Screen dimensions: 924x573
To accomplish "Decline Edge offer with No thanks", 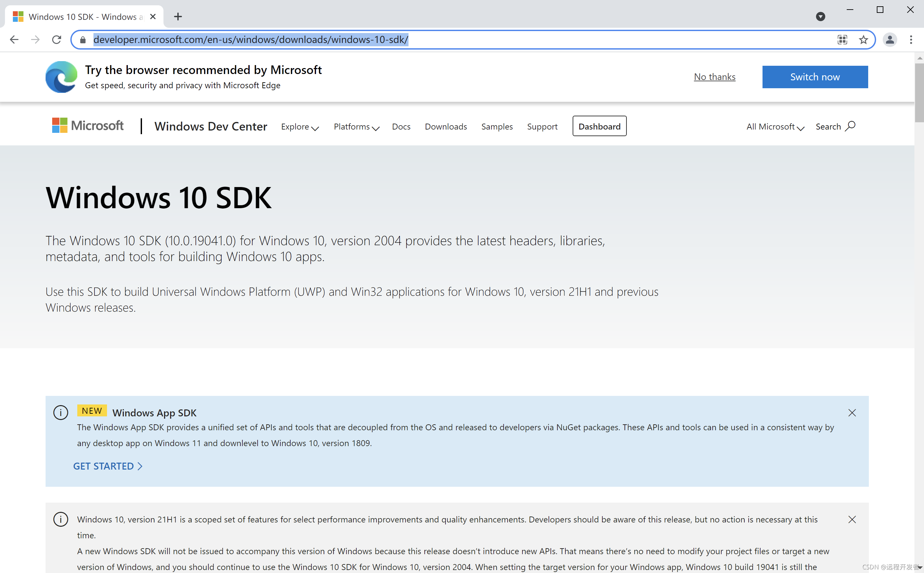I will pos(714,77).
